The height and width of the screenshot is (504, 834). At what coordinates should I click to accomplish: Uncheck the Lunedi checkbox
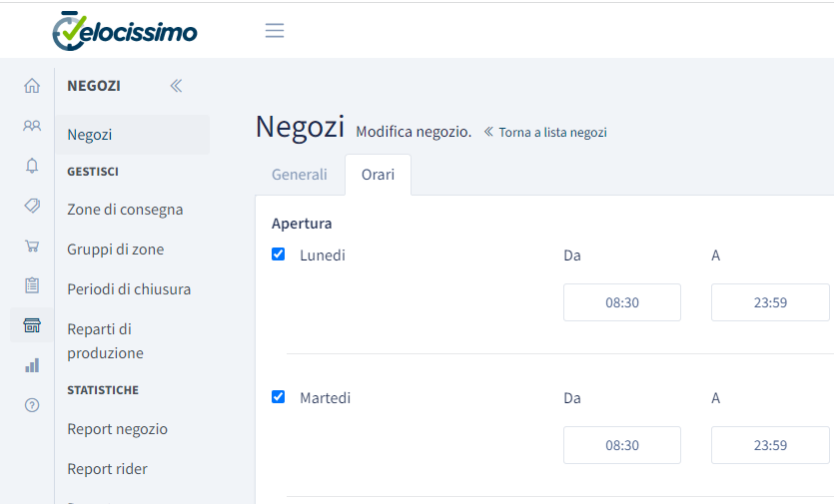click(x=279, y=254)
